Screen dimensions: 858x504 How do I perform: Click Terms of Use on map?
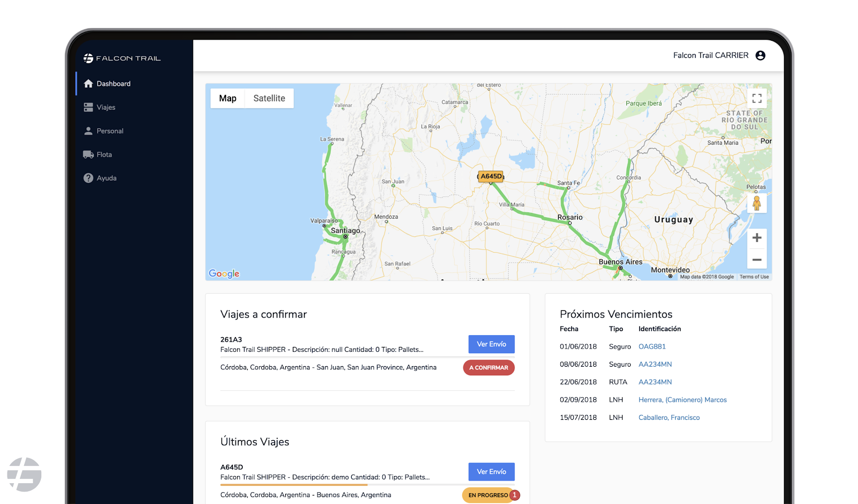pos(754,277)
